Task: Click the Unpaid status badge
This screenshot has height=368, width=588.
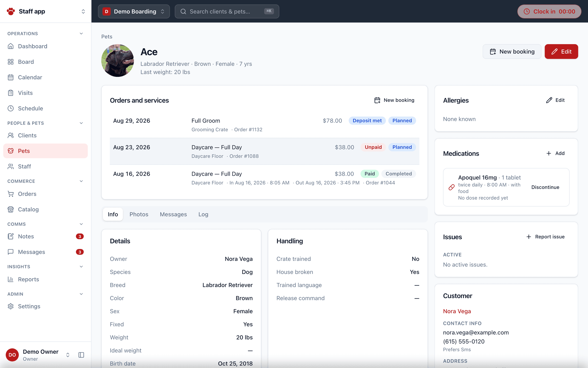Action: pos(373,147)
